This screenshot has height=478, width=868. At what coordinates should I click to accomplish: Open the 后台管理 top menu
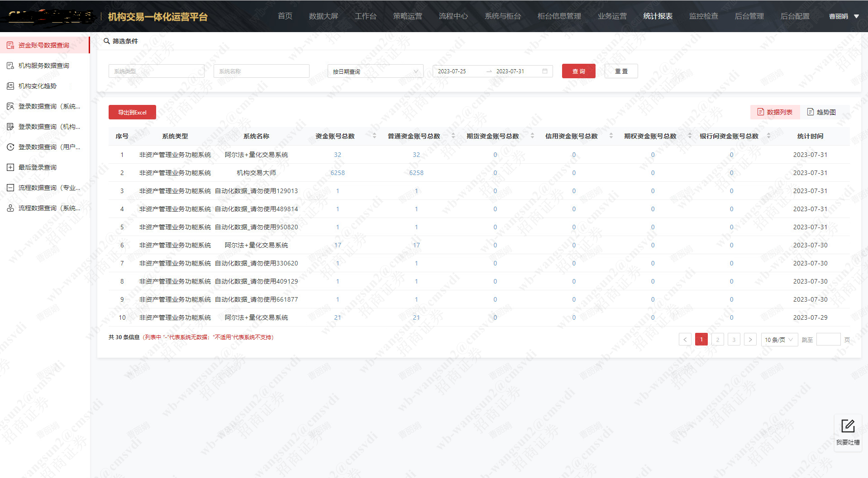click(x=749, y=16)
